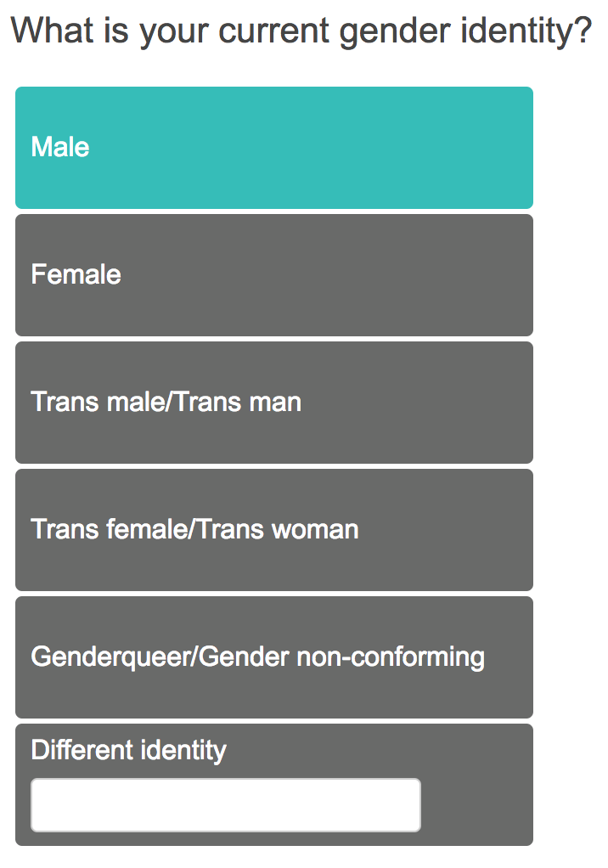Choose the Trans female/Trans woman option
The height and width of the screenshot is (868, 608).
[273, 530]
